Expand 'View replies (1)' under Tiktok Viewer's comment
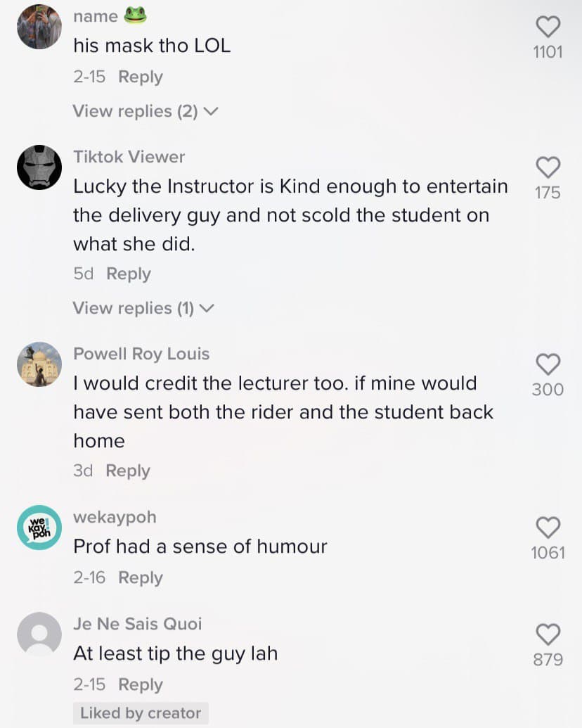 click(143, 308)
